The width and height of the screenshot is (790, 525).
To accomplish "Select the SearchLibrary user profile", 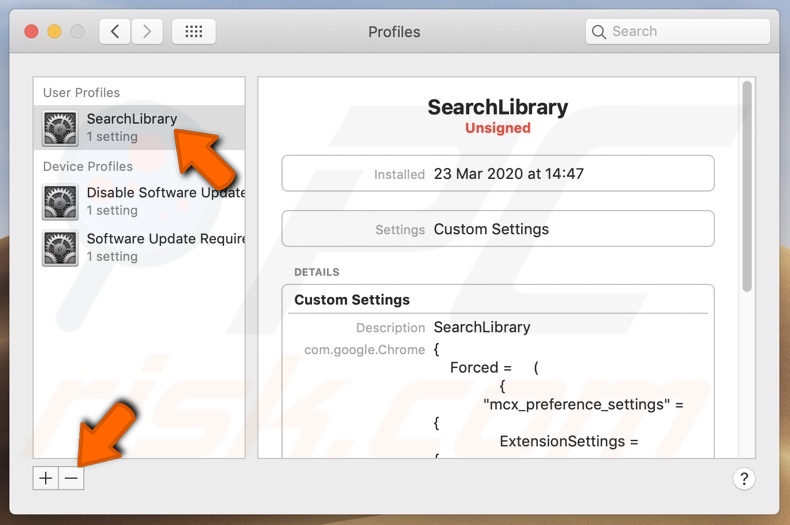I will [140, 127].
